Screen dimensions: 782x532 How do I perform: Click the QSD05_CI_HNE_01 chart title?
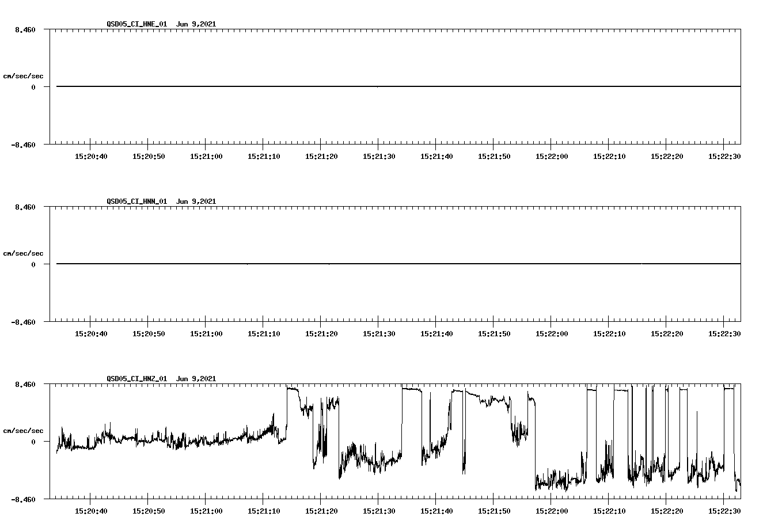tap(161, 24)
